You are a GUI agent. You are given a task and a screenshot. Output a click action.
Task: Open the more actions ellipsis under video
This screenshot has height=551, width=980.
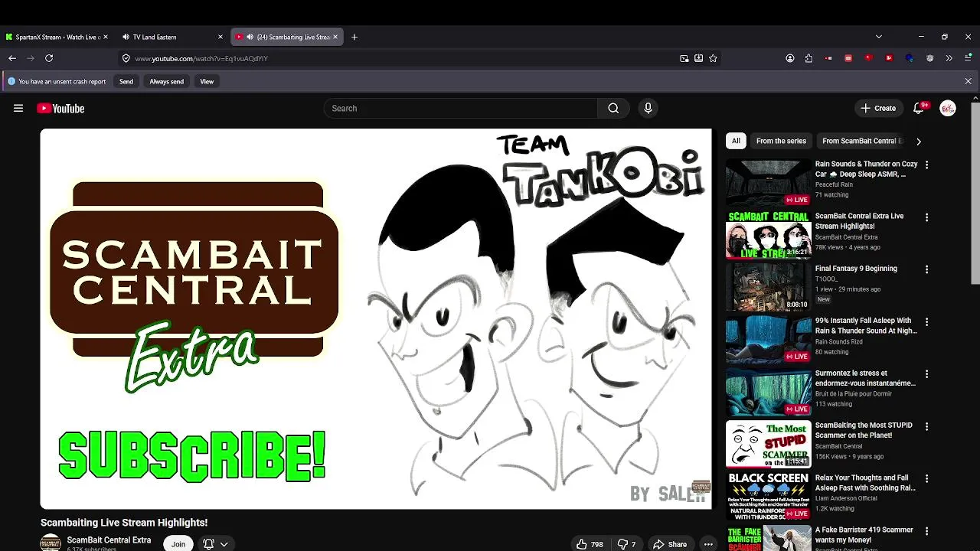coord(708,544)
